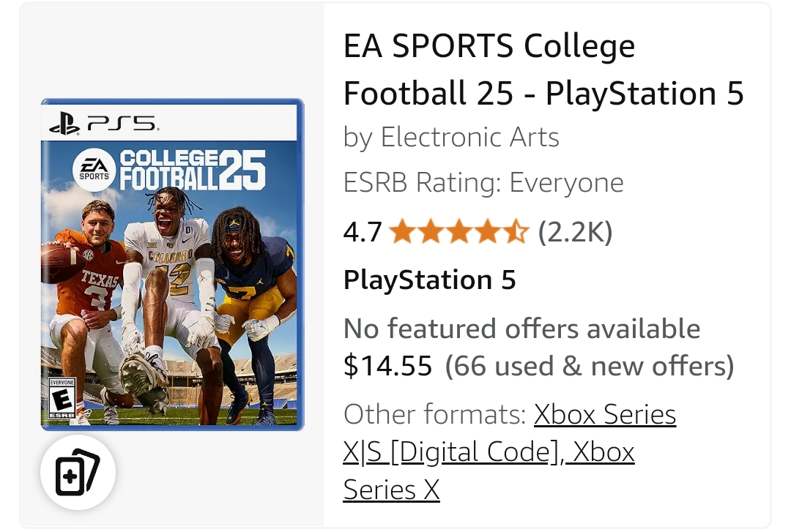Click the PlayStation 5 platform label

pyautogui.click(x=429, y=280)
